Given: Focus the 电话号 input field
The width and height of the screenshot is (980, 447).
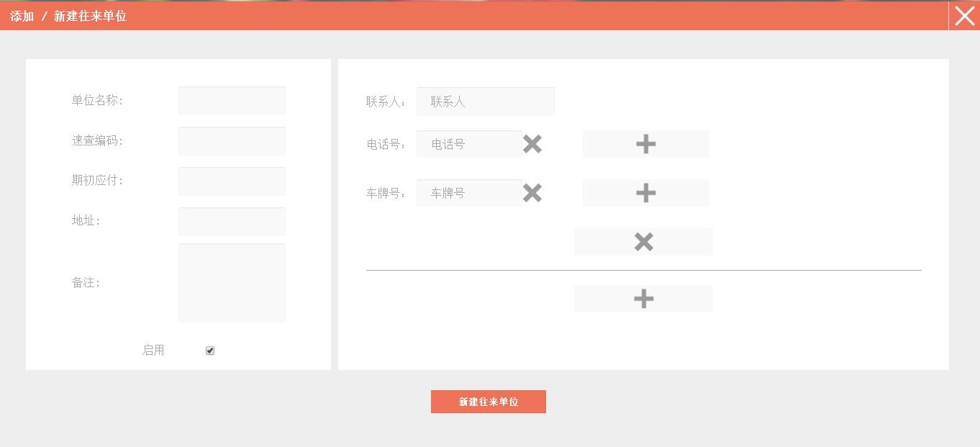Looking at the screenshot, I should point(469,144).
